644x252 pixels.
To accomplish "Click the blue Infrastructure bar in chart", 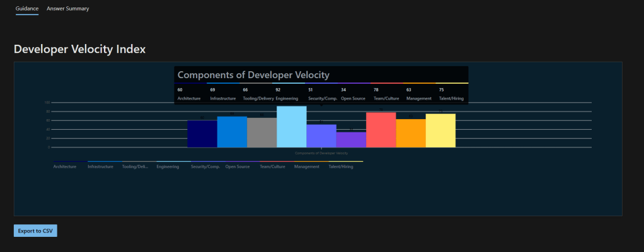I will pos(232,132).
